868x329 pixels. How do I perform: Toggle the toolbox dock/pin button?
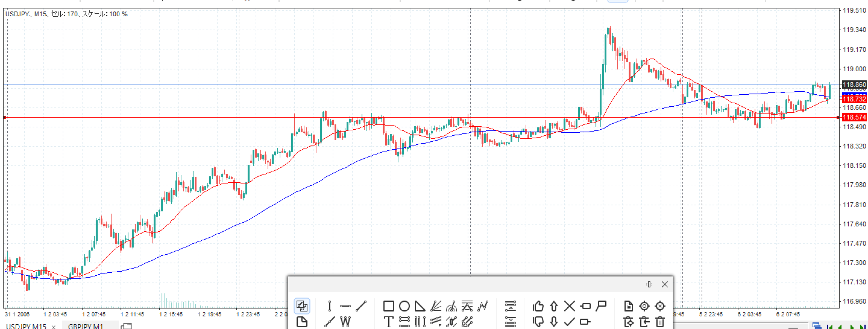click(x=649, y=284)
